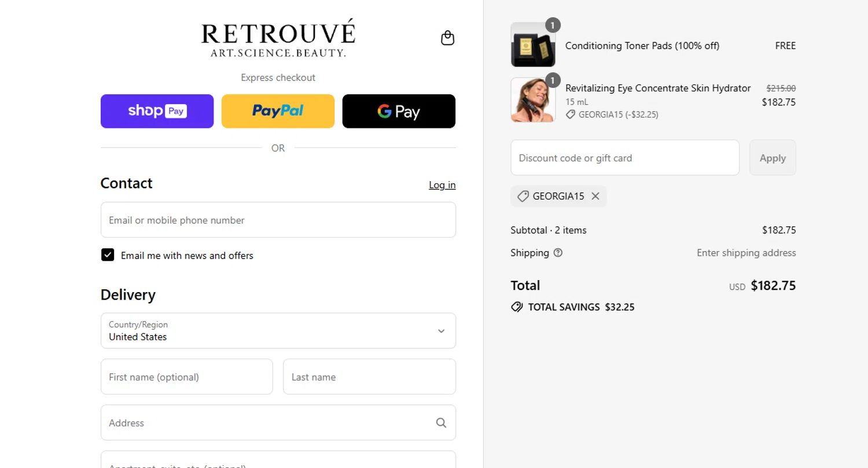The image size is (868, 468).
Task: Click the Log in link
Action: (x=442, y=185)
